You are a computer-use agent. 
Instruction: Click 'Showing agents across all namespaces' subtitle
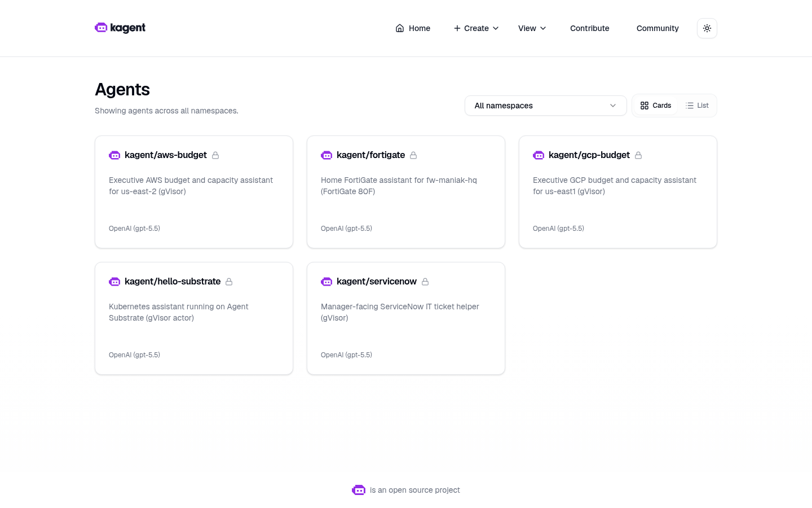pyautogui.click(x=166, y=111)
